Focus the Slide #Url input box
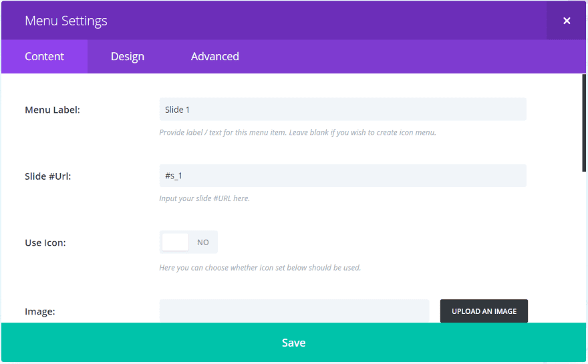This screenshot has width=588, height=364. (342, 176)
